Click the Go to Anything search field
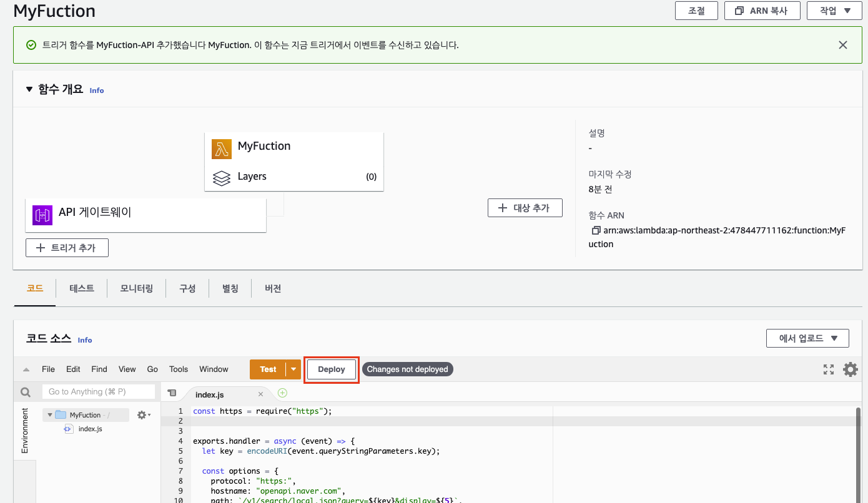The width and height of the screenshot is (868, 503). click(x=98, y=392)
